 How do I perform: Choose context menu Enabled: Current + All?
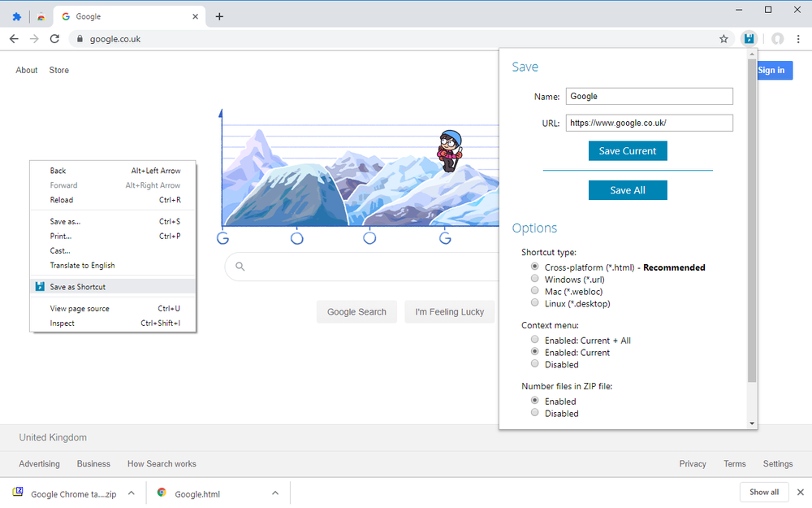tap(534, 340)
